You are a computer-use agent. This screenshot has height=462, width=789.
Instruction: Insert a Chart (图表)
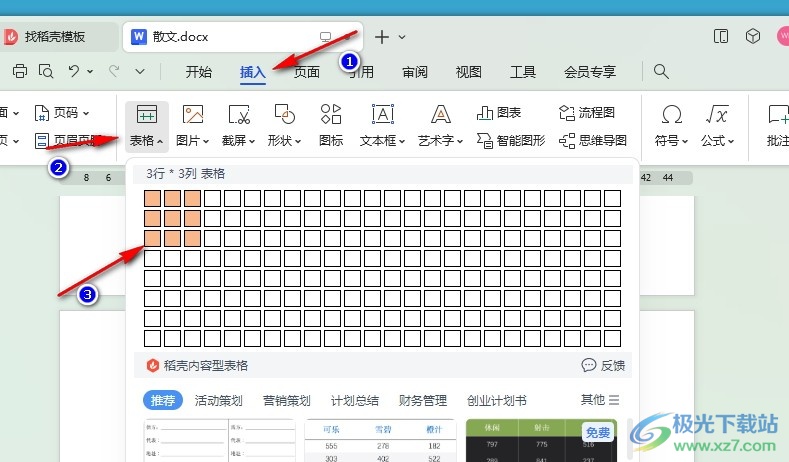point(500,112)
